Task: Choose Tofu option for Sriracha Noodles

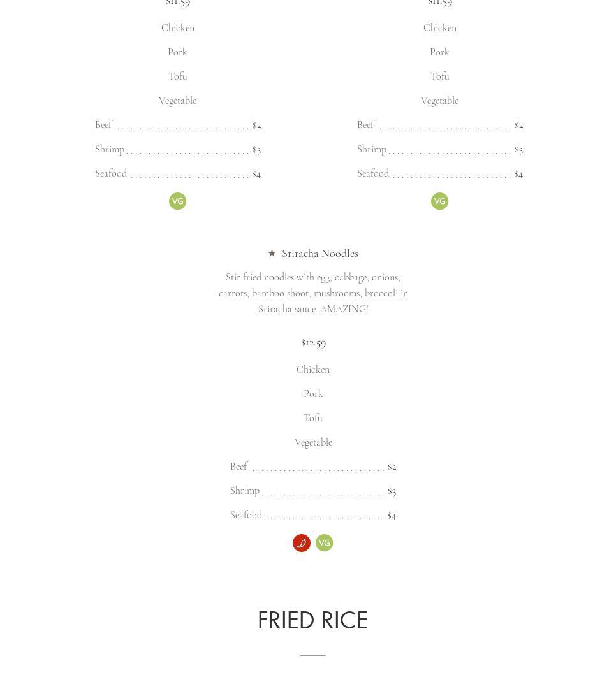Action: [x=313, y=418]
